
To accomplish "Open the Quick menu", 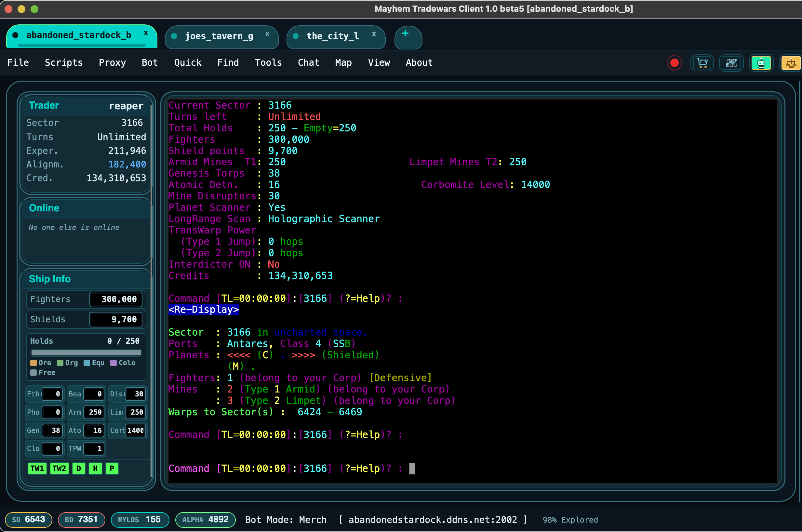I will pos(188,62).
